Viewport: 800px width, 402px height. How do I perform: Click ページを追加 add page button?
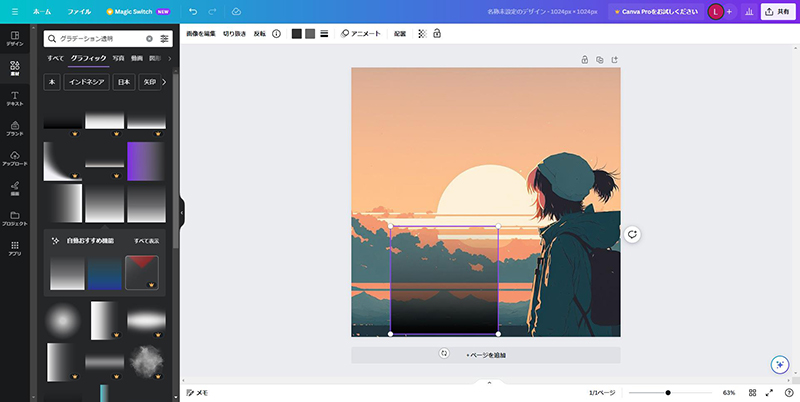[486, 355]
